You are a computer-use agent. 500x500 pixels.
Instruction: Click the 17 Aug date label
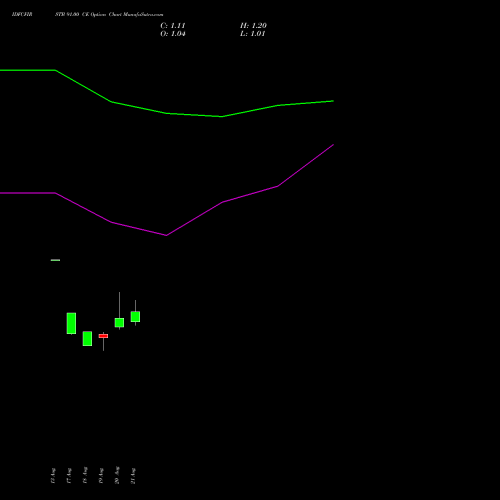coord(69,476)
